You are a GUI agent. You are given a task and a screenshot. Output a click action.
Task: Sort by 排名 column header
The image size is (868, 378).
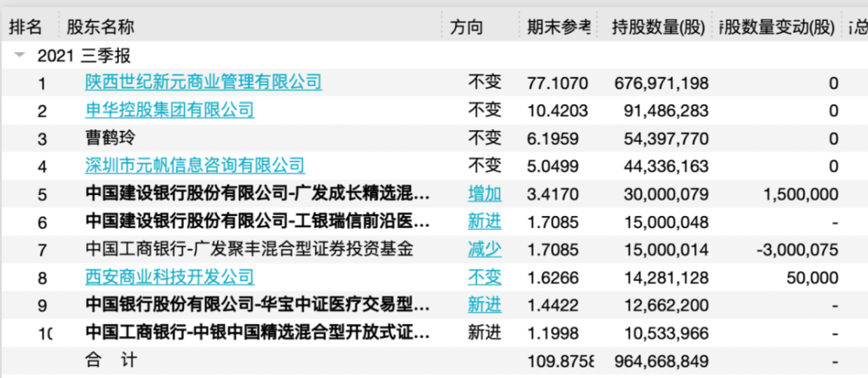click(x=25, y=27)
